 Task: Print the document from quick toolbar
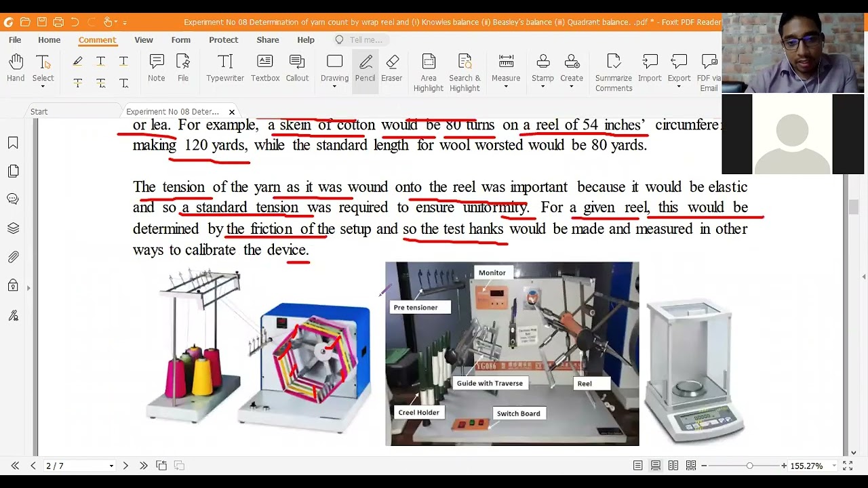(x=58, y=22)
